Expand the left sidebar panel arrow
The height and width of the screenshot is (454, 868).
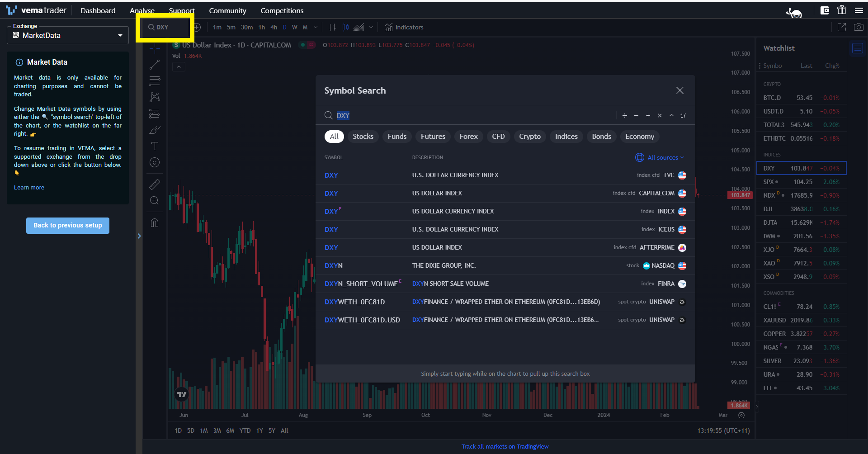pyautogui.click(x=139, y=236)
